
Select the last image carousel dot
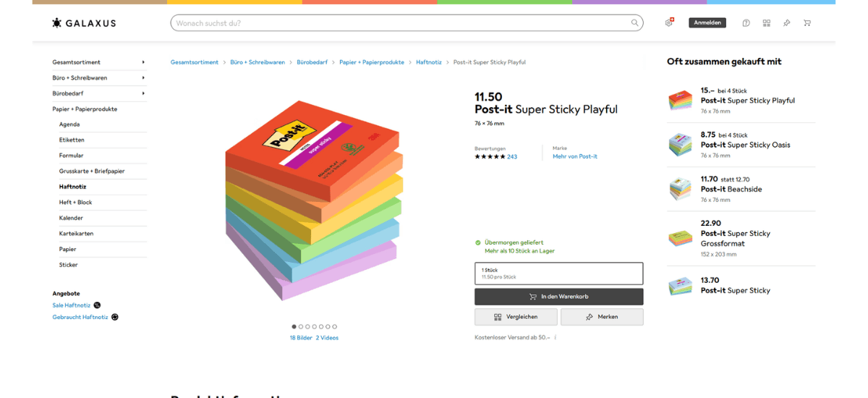(335, 326)
